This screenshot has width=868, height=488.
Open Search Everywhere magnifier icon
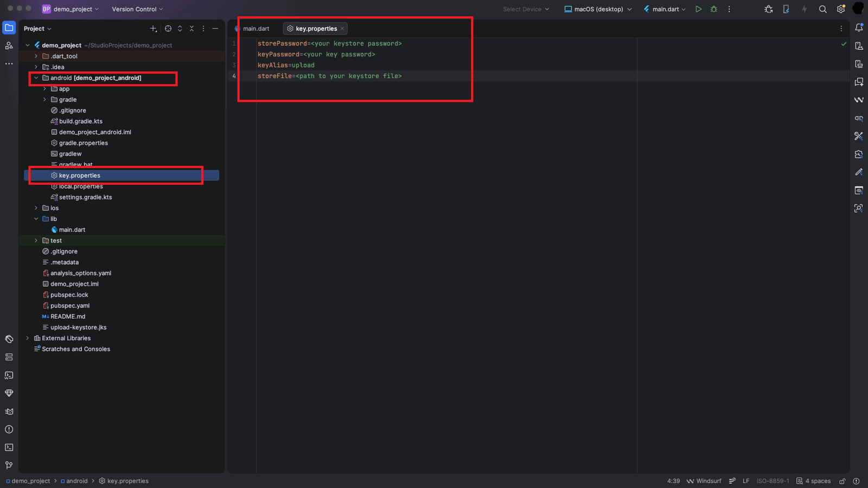pyautogui.click(x=823, y=9)
